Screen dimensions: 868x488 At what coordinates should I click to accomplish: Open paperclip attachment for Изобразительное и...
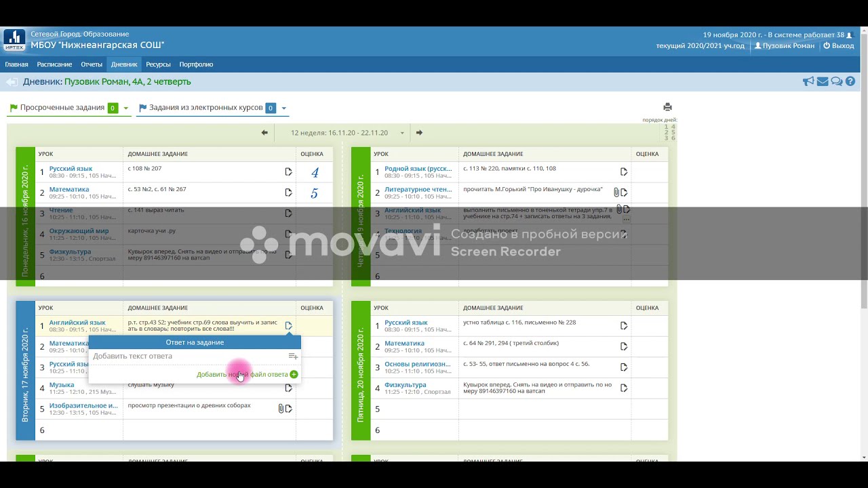(x=281, y=409)
